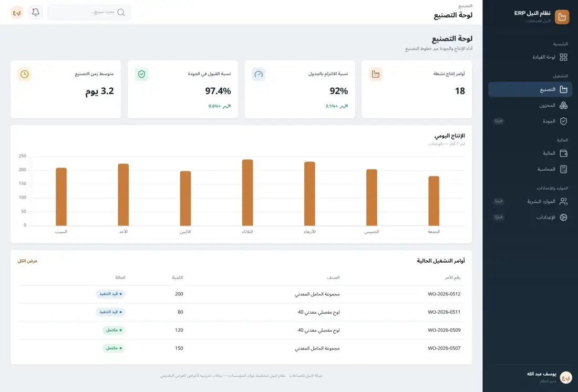The image size is (578, 392).
Task: Click quantity 120 in WO-2026-0509 row
Action: tap(179, 330)
